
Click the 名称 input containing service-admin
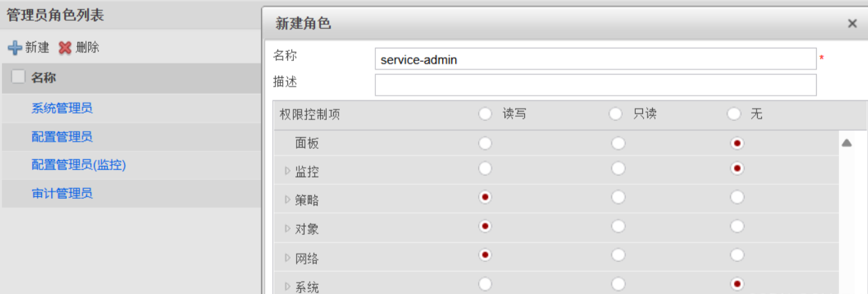coord(596,59)
